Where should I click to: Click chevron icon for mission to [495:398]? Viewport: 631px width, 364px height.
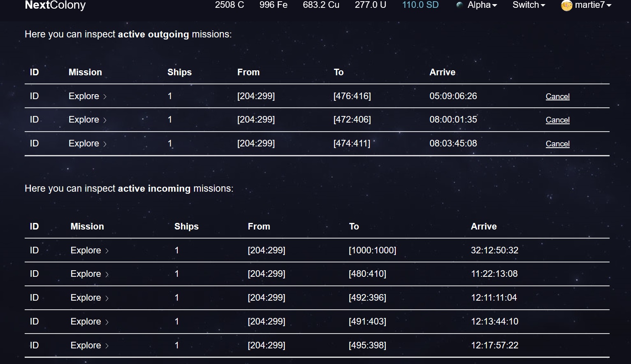pyautogui.click(x=107, y=346)
